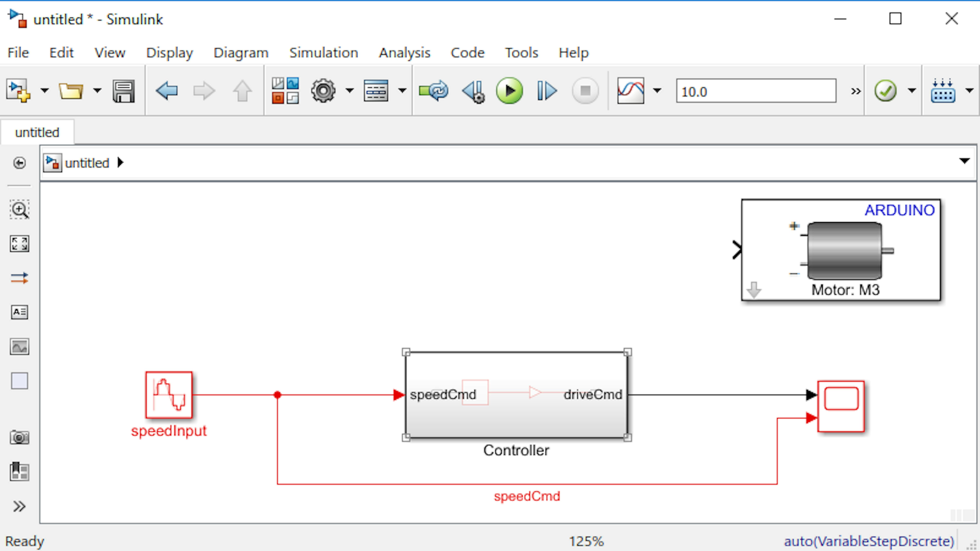Click the Step Forward icon
The width and height of the screenshot is (980, 551).
coord(547,91)
